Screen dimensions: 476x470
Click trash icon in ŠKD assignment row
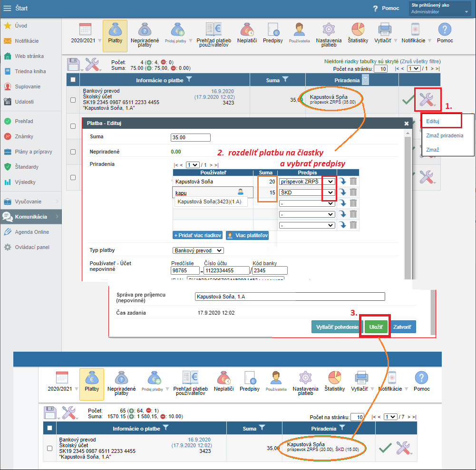(x=353, y=192)
